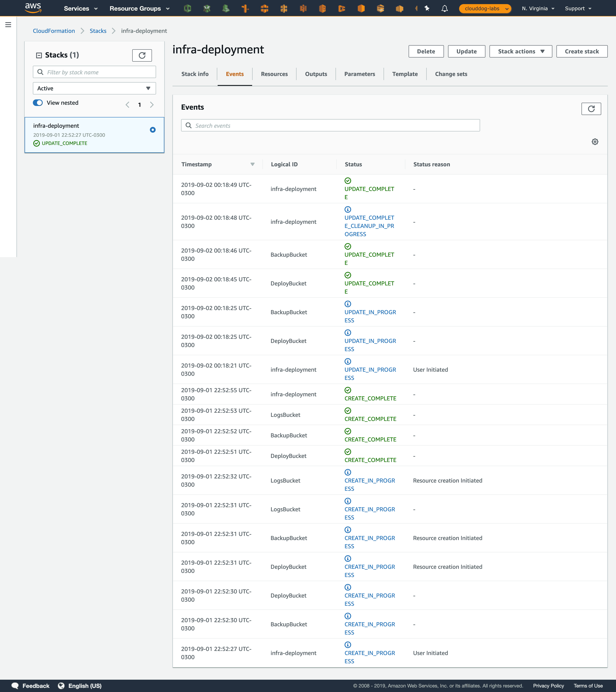The image size is (616, 692).
Task: Open the Template tab
Action: coord(405,74)
